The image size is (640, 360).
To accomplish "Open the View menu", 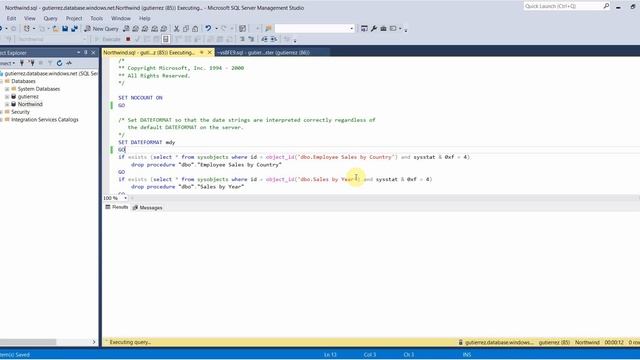I will coord(29,18).
